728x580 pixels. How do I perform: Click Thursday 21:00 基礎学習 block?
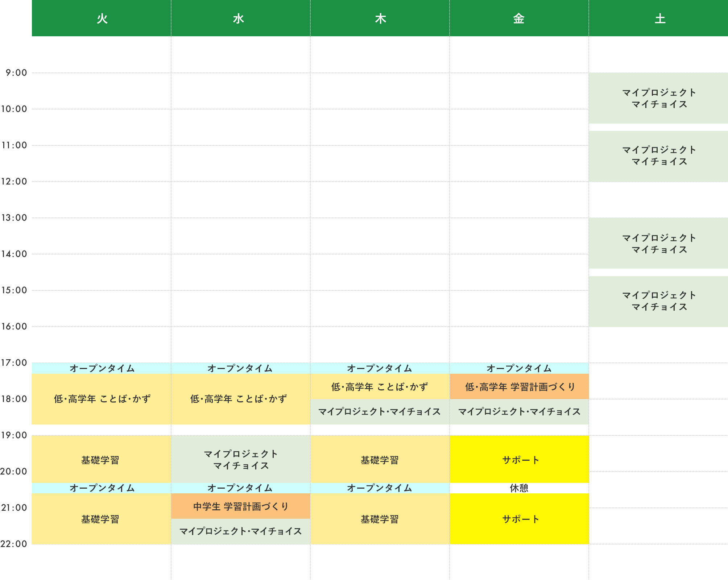click(380, 519)
